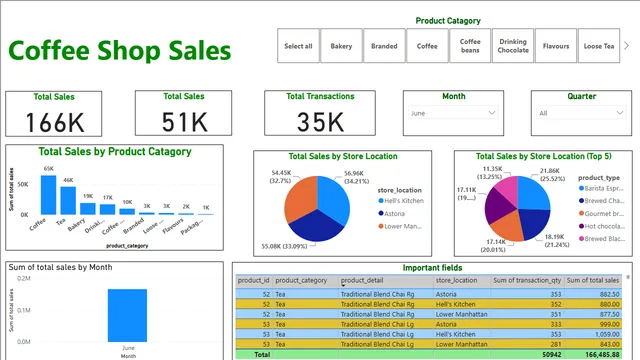Screen dimensions: 640x360
Task: Click the Select all category button
Action: pyautogui.click(x=298, y=46)
